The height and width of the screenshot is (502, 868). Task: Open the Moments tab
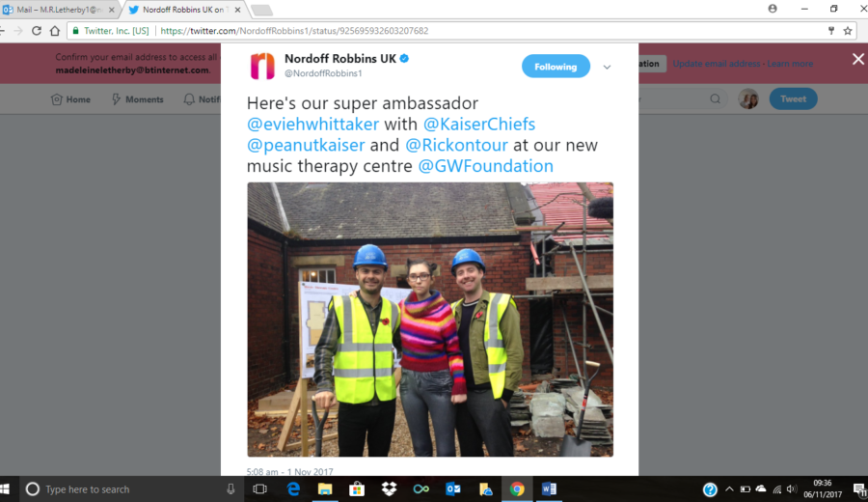click(x=137, y=99)
